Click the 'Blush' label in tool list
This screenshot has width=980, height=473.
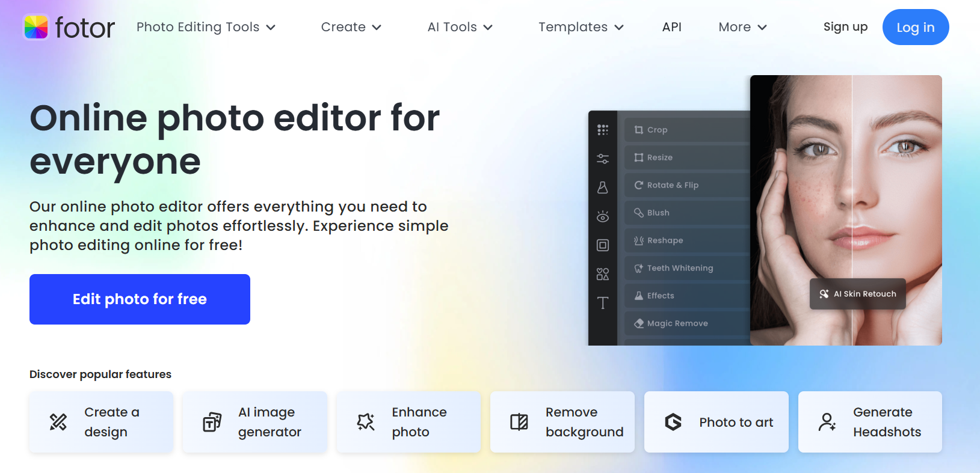coord(658,213)
